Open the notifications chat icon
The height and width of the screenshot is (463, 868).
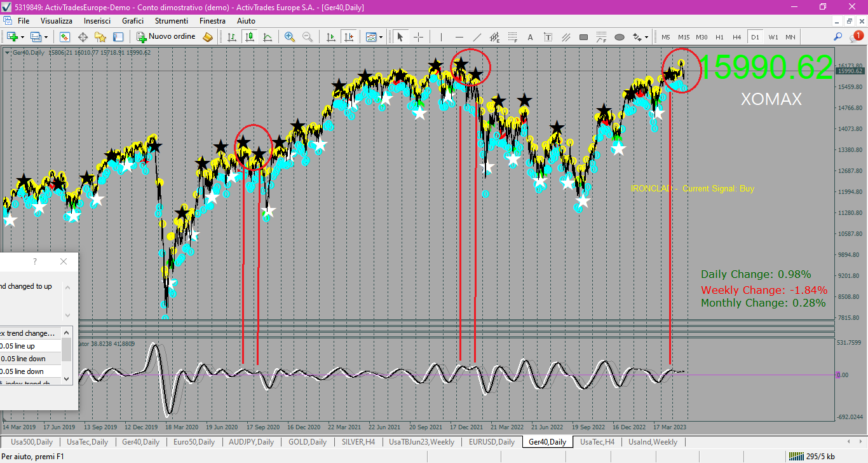tap(855, 37)
